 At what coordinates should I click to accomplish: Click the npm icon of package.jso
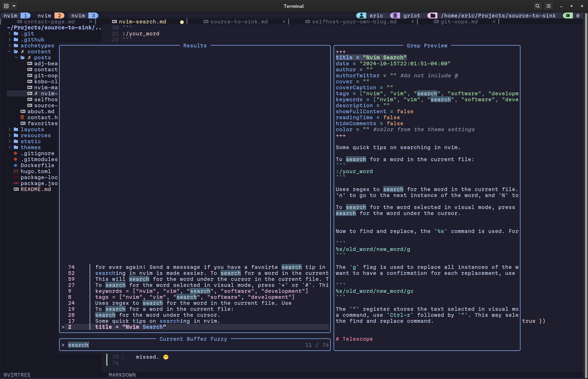pyautogui.click(x=16, y=183)
